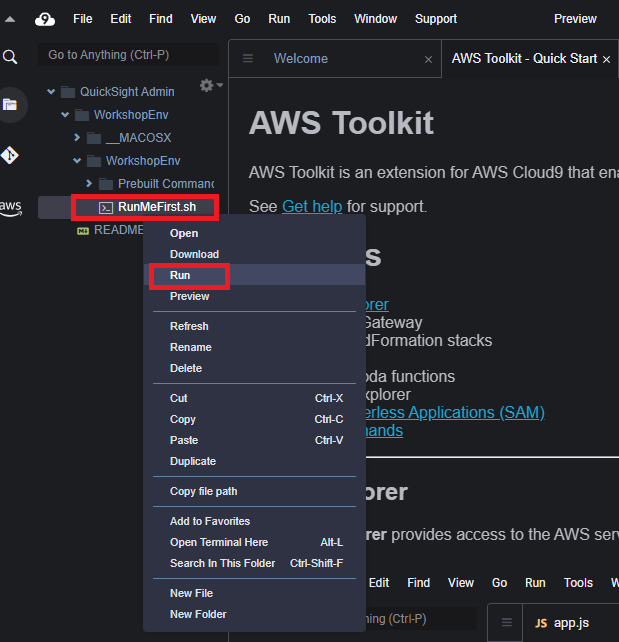Select the AWS Toolkit - Quick Start tab

(x=524, y=59)
